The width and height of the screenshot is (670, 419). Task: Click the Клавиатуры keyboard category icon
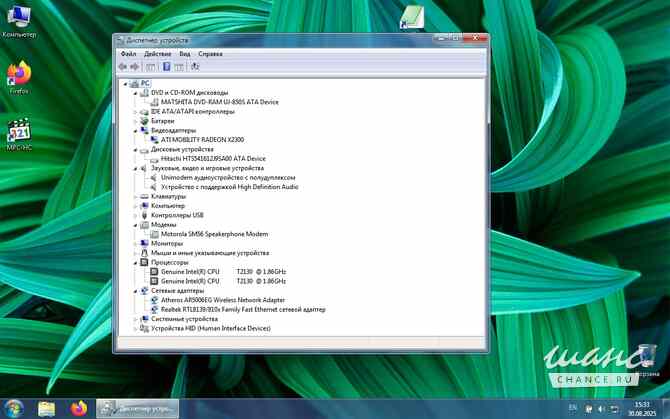144,196
